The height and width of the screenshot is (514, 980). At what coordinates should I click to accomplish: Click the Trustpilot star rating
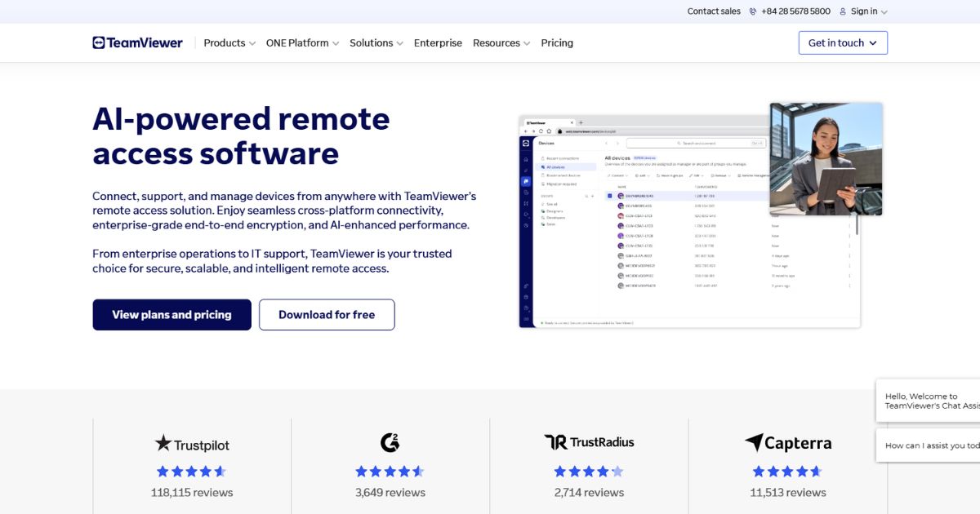point(192,471)
